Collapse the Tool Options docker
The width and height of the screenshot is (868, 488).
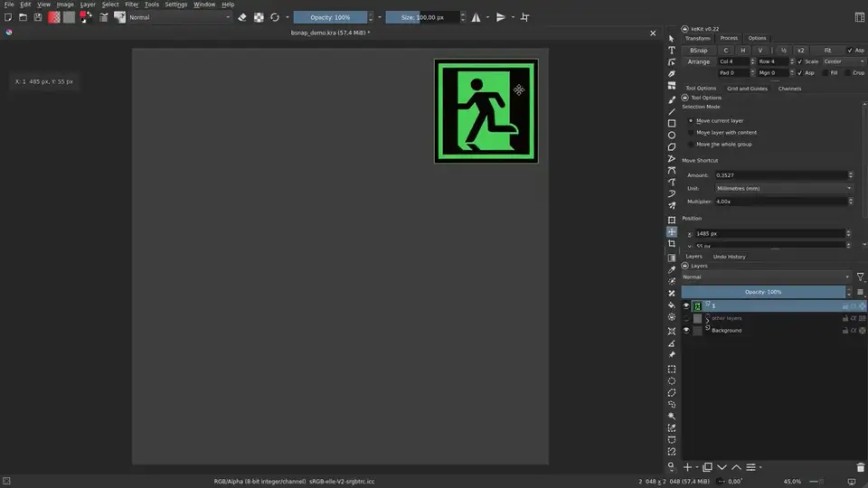coord(684,98)
